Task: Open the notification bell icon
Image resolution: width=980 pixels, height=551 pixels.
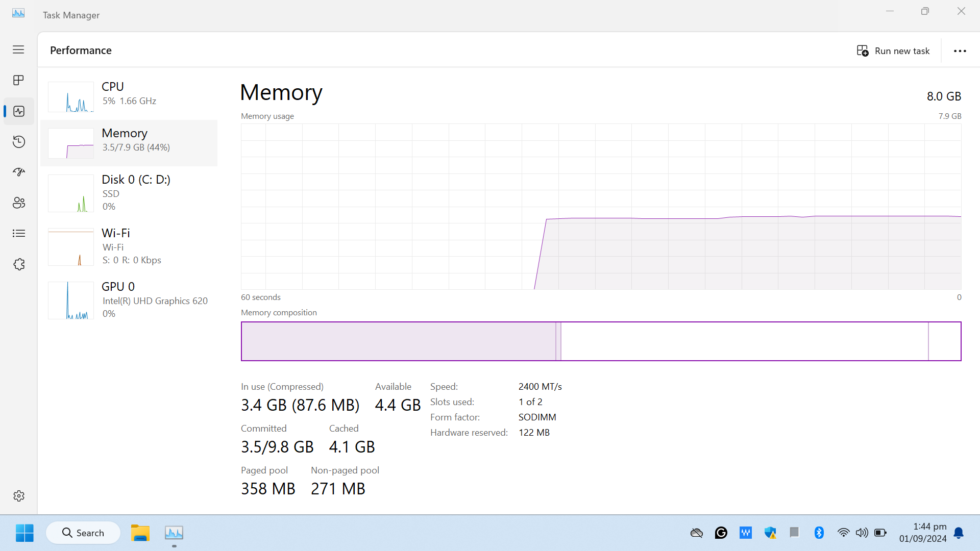Action: tap(959, 533)
